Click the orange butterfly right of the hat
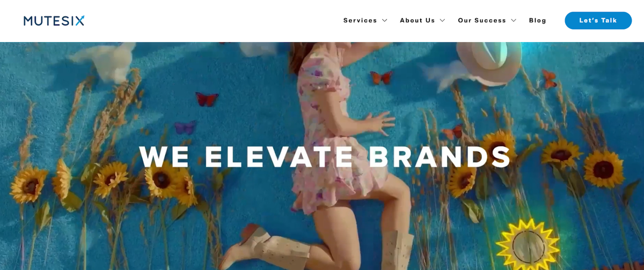Image resolution: width=644 pixels, height=270 pixels. click(x=549, y=79)
